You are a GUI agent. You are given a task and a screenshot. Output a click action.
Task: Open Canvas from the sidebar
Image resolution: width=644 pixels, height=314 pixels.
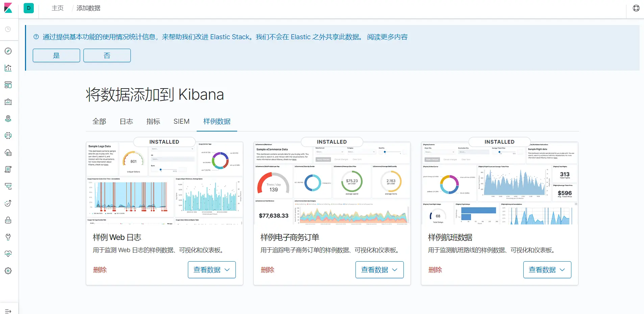pos(8,102)
